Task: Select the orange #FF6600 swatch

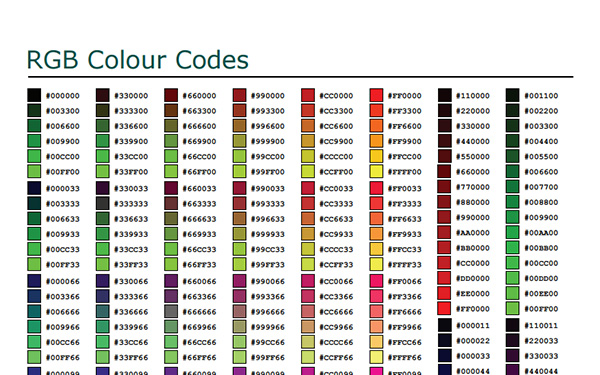Action: 376,126
